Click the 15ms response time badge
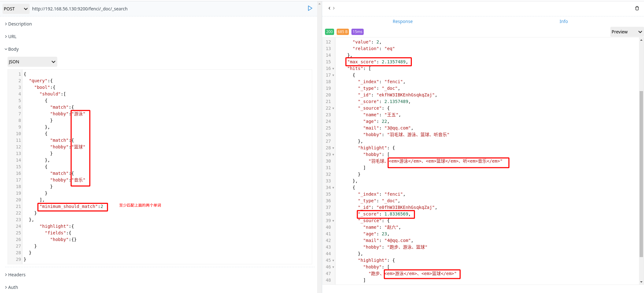Image resolution: width=644 pixels, height=293 pixels. (x=357, y=32)
